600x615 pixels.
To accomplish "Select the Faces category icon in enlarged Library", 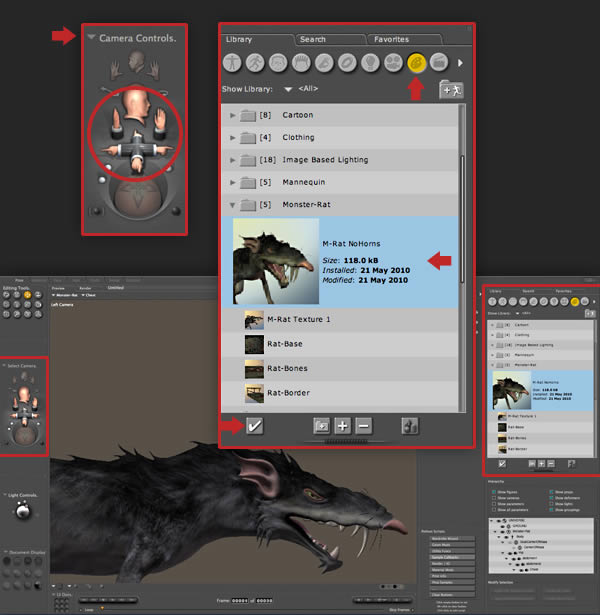I will (278, 63).
